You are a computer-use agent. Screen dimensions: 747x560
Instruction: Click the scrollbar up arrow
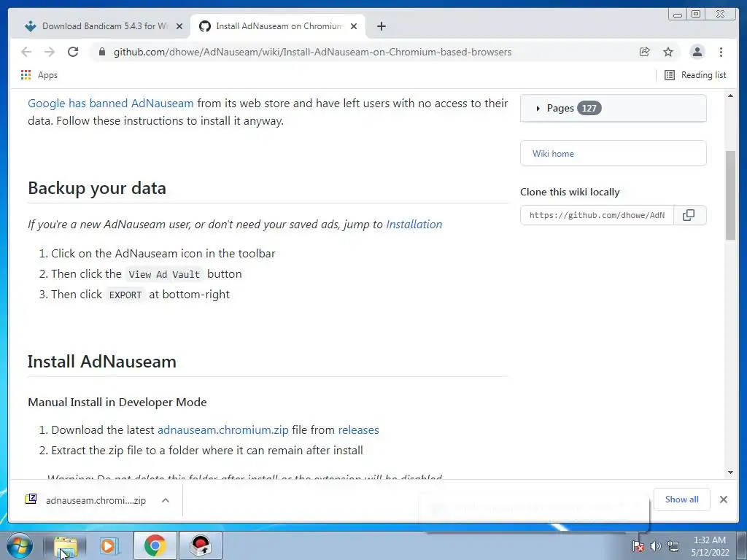730,96
